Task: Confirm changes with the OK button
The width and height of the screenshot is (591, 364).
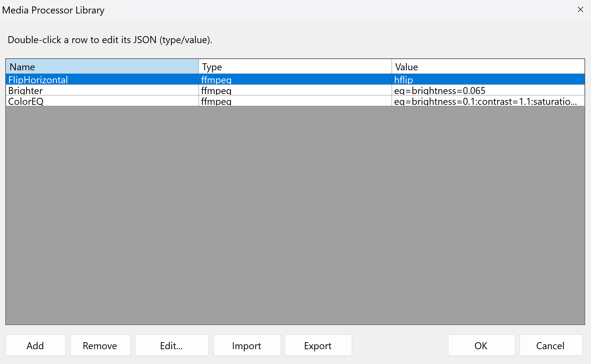Action: coord(481,345)
